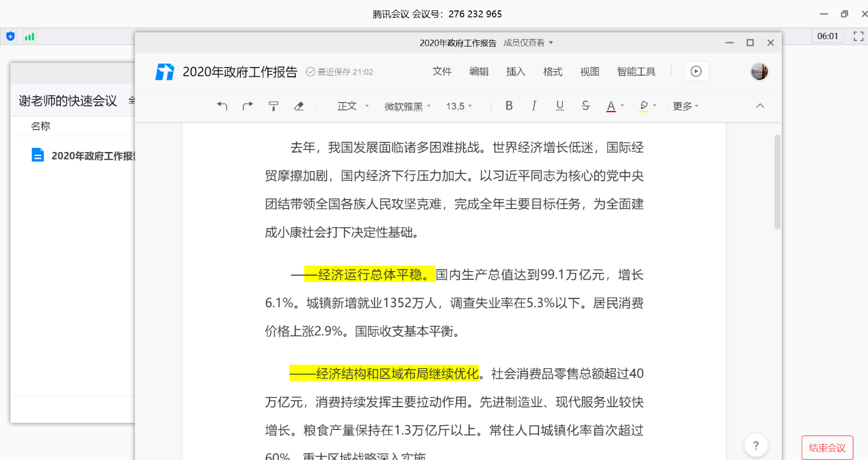
Task: Click the Tencent Docs logo icon
Action: pos(165,72)
